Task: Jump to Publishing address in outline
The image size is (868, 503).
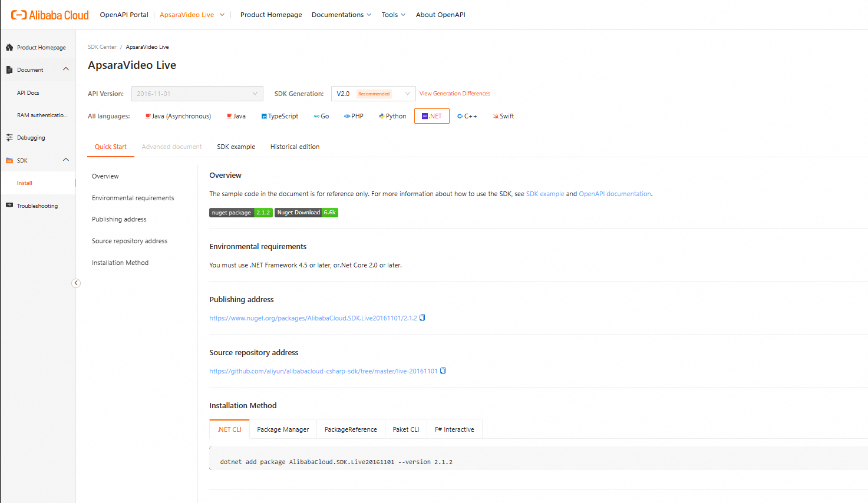Action: (x=119, y=219)
